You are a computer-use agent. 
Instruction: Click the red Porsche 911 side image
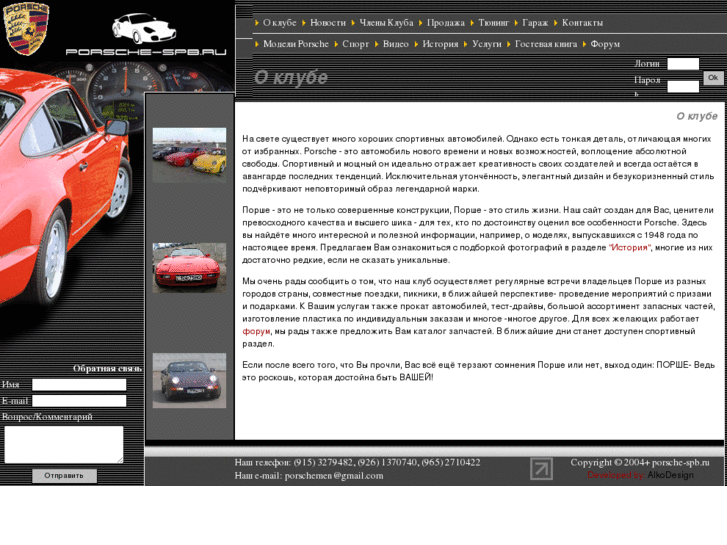(x=65, y=186)
